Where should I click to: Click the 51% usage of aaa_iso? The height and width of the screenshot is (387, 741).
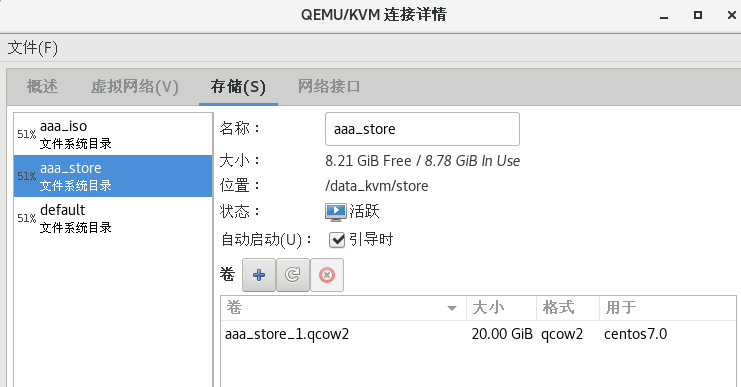pyautogui.click(x=26, y=134)
